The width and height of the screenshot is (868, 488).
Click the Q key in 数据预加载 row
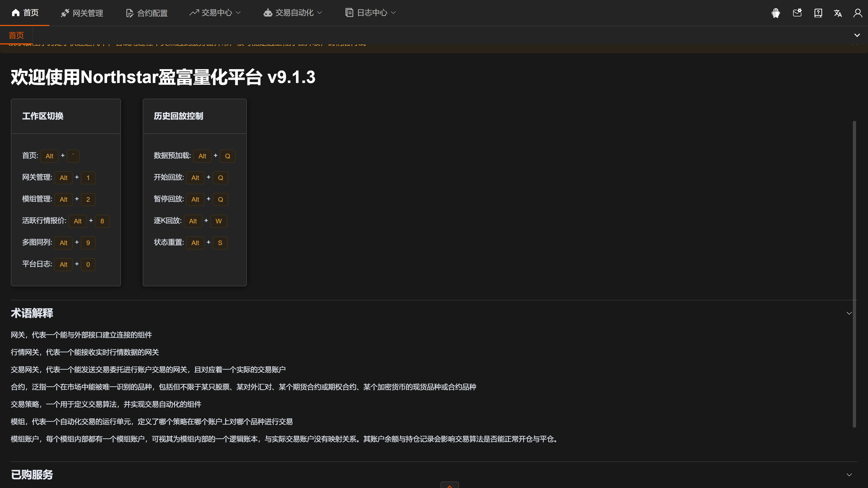point(228,156)
